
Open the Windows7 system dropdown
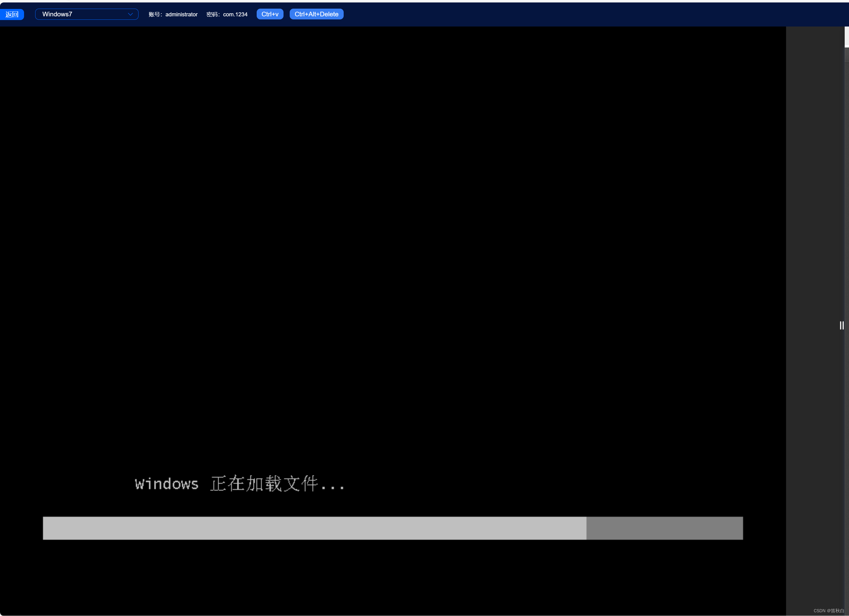pyautogui.click(x=86, y=14)
